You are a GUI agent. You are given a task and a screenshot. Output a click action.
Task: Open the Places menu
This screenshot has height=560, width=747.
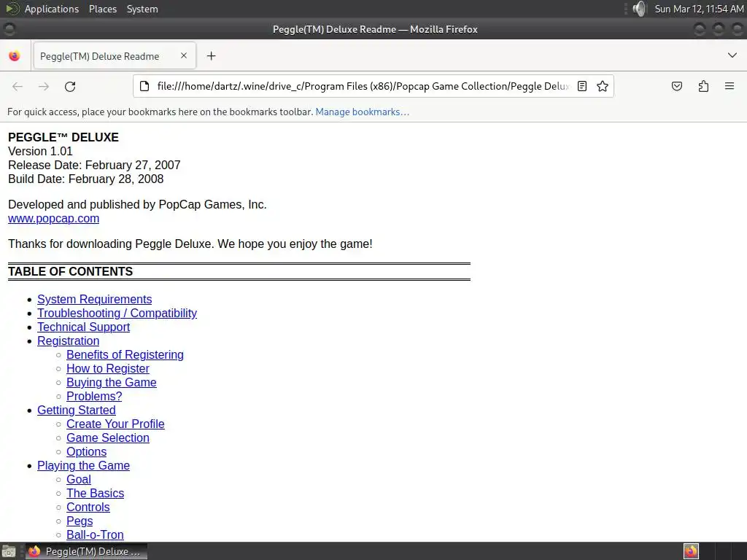click(x=102, y=9)
